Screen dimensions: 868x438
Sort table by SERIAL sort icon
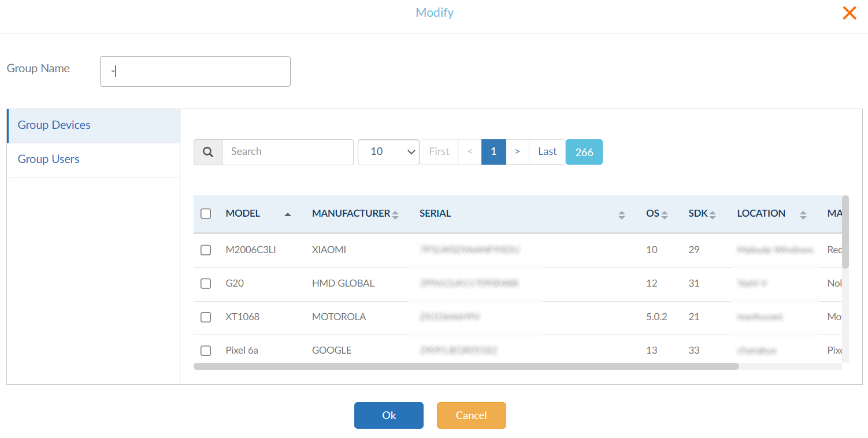[621, 215]
